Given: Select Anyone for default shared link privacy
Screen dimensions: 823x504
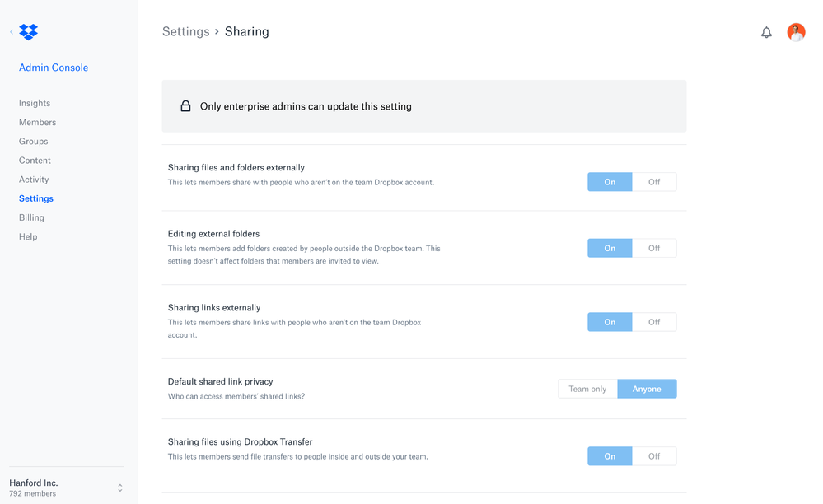Looking at the screenshot, I should click(647, 389).
